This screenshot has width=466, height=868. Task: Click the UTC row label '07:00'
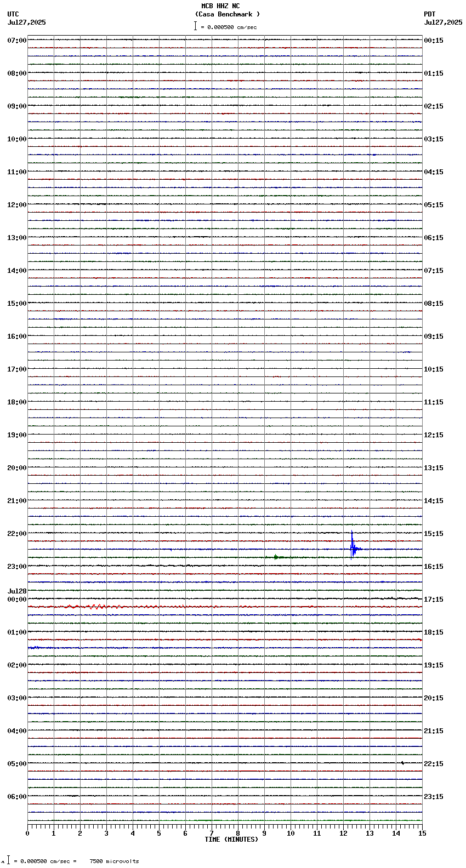(x=17, y=41)
